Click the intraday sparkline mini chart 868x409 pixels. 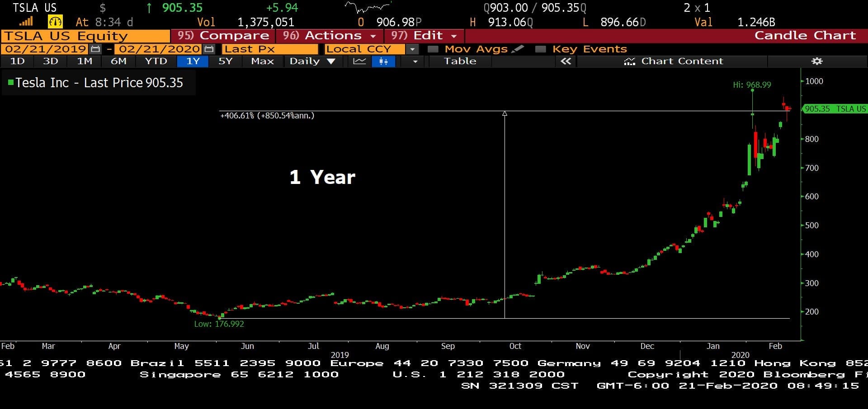pyautogui.click(x=368, y=7)
